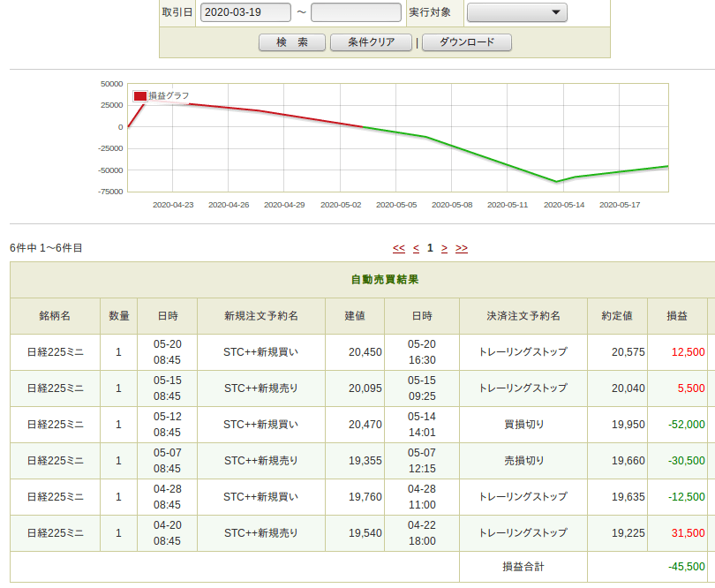Go to previous page with < link
Screen dimensions: 715x588
(x=416, y=249)
